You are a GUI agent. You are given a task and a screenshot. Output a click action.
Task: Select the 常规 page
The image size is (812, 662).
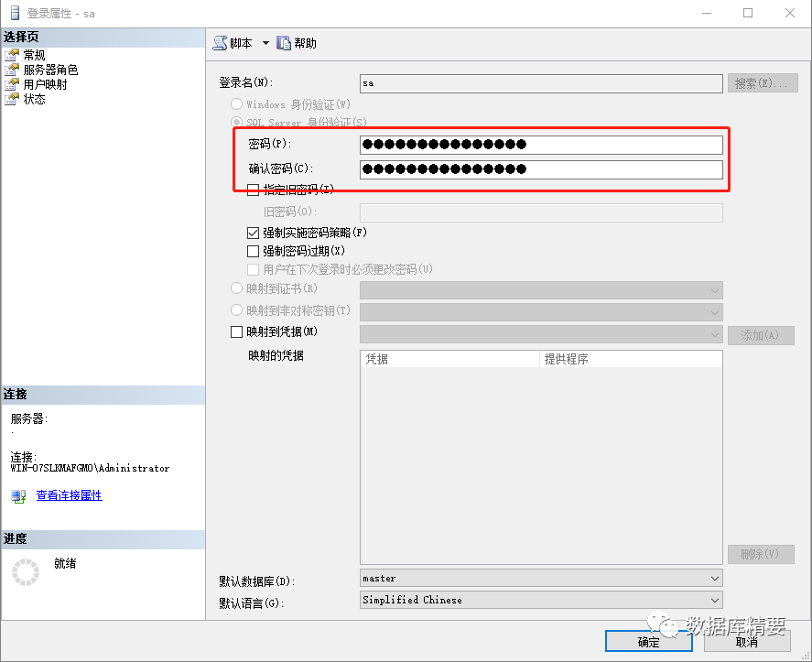click(x=34, y=55)
